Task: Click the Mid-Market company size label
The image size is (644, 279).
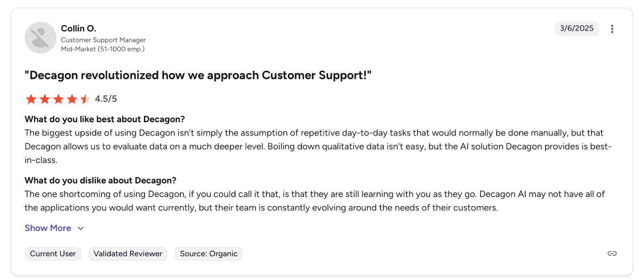Action: coord(103,49)
